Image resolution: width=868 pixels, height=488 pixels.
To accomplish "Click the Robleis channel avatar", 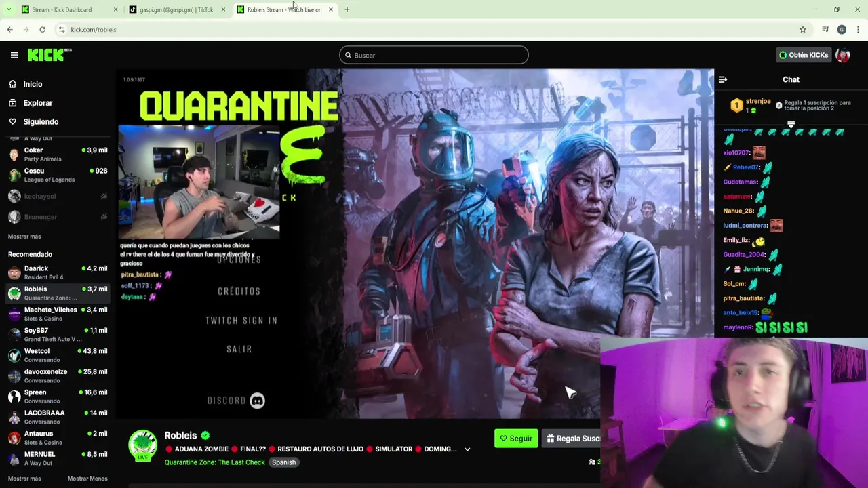I will tap(142, 445).
